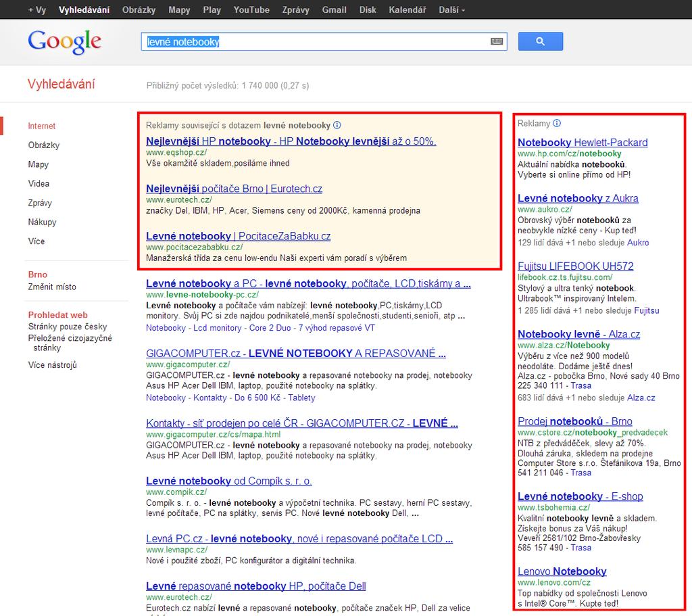Viewport: 692px width, 616px height.
Task: Open Nejlevnější počítače Brno Eurotech.cz ad
Action: click(x=234, y=189)
